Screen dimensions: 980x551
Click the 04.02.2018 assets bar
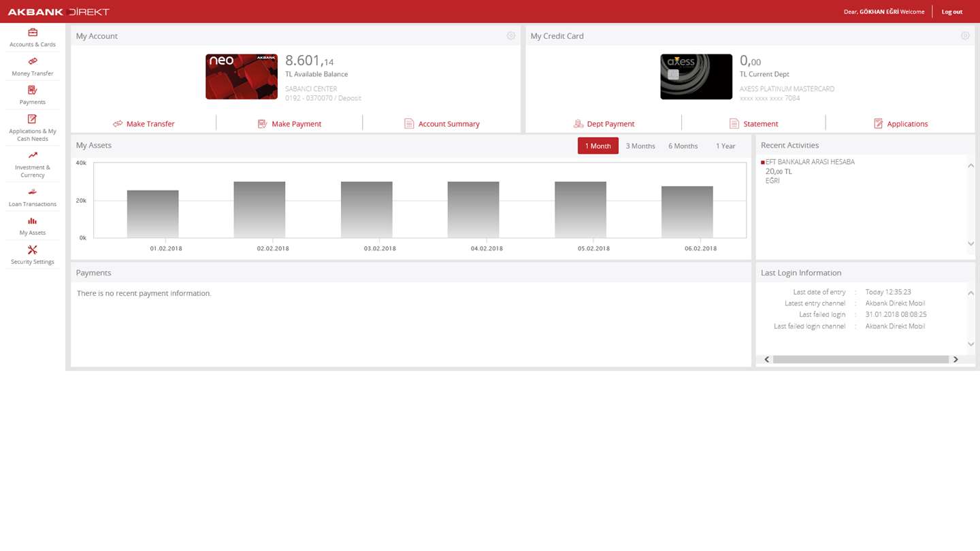click(x=473, y=210)
